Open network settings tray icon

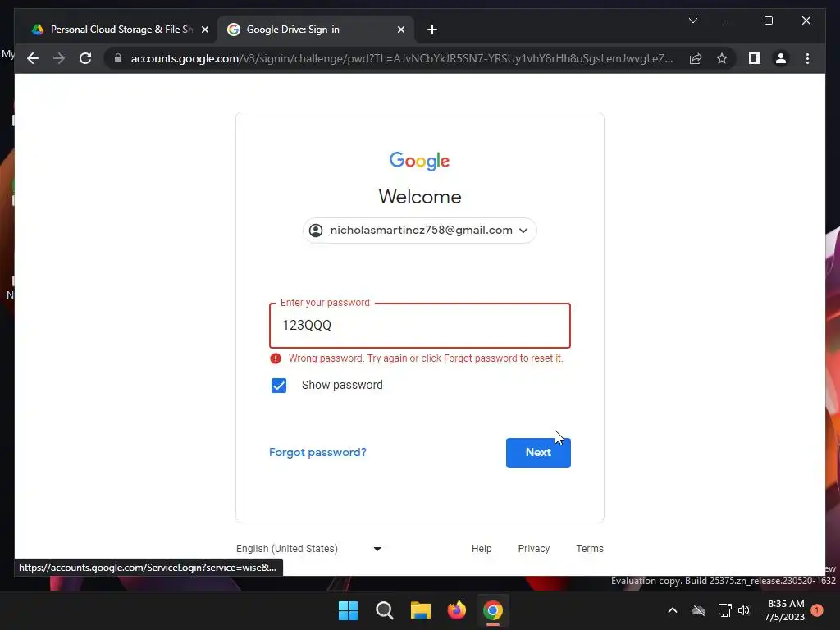tap(724, 610)
